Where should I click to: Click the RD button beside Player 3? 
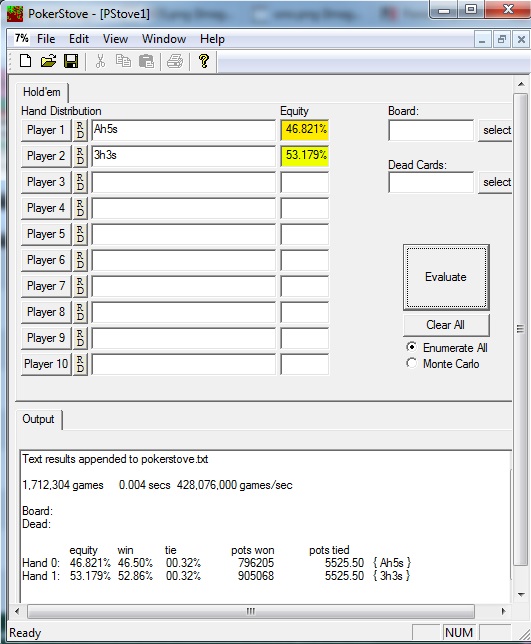click(80, 182)
